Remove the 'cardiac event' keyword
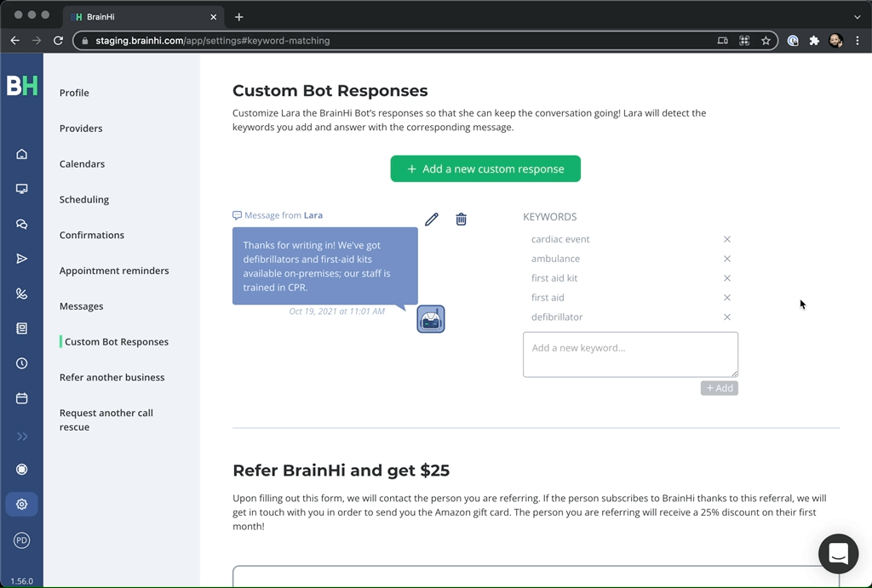Image resolution: width=872 pixels, height=588 pixels. (727, 239)
